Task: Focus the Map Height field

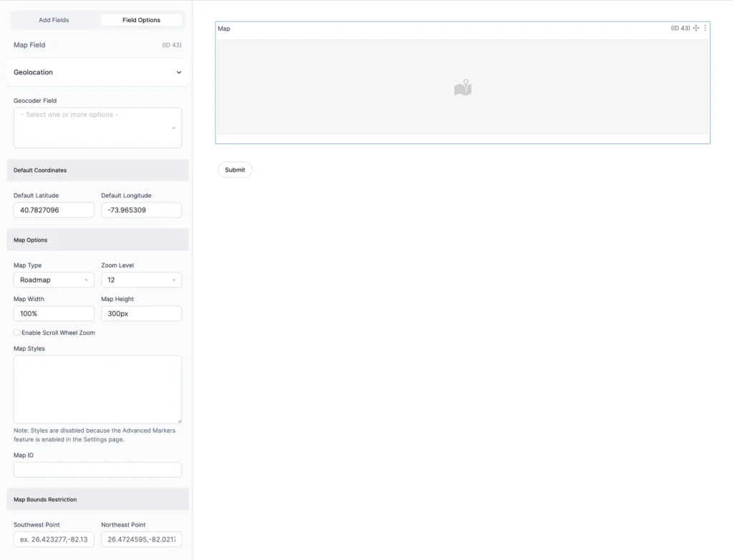Action: [x=141, y=314]
